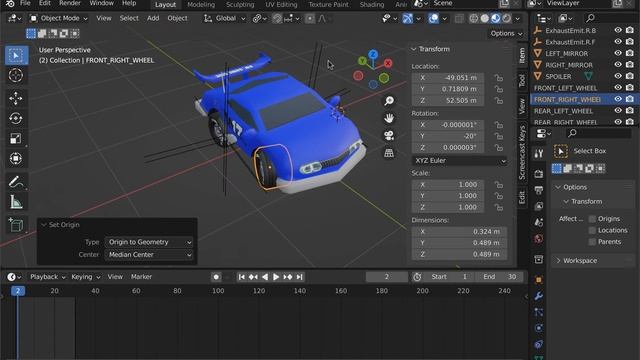Open the XYZ Euler rotation mode dropdown
The height and width of the screenshot is (360, 640).
point(460,160)
